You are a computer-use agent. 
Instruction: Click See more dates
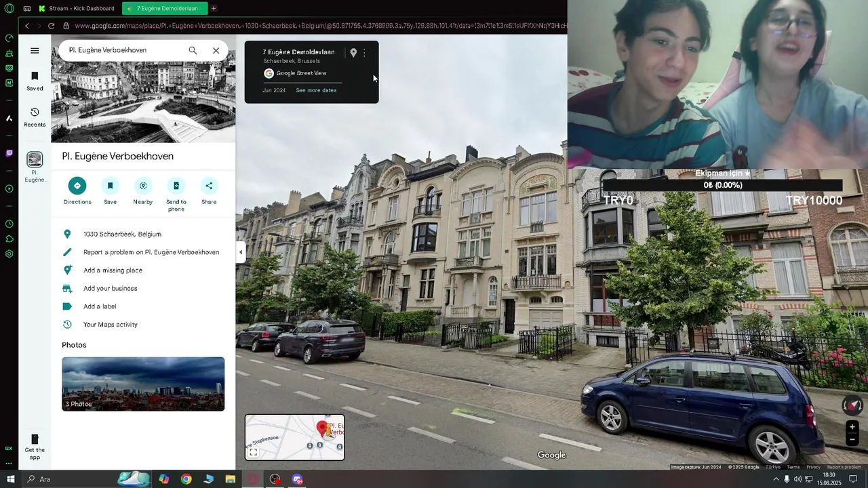316,90
